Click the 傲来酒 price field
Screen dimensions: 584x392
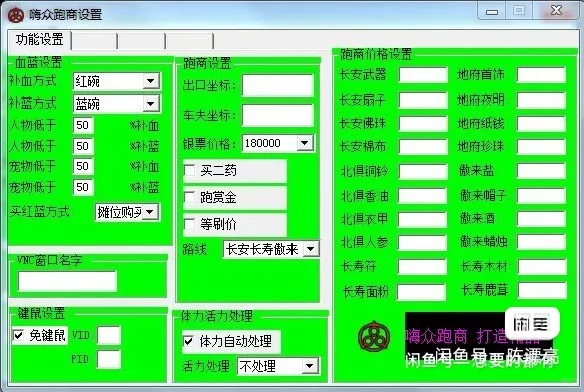[542, 219]
